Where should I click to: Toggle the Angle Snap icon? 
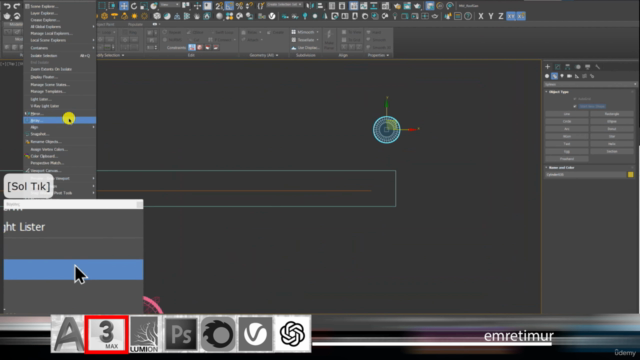tap(229, 6)
